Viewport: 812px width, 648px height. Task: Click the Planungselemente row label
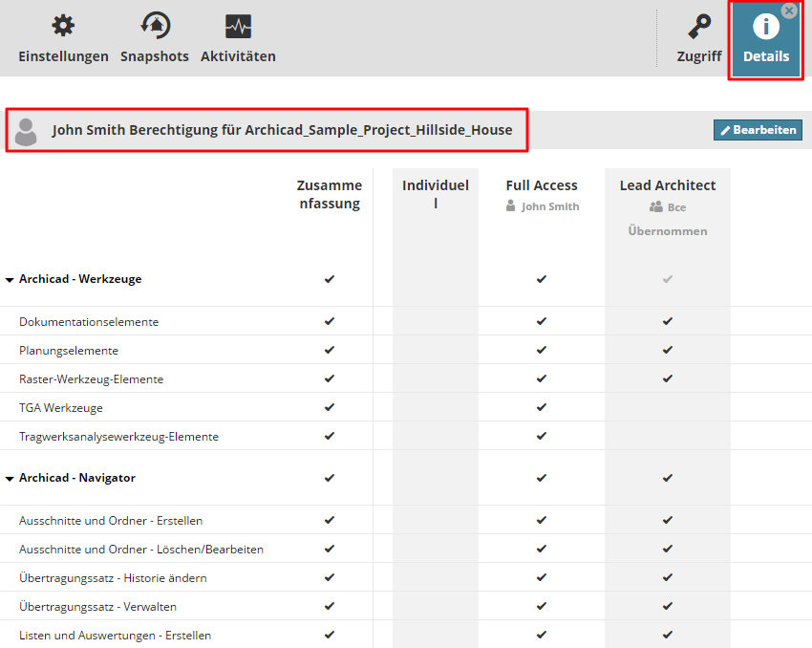tap(69, 351)
